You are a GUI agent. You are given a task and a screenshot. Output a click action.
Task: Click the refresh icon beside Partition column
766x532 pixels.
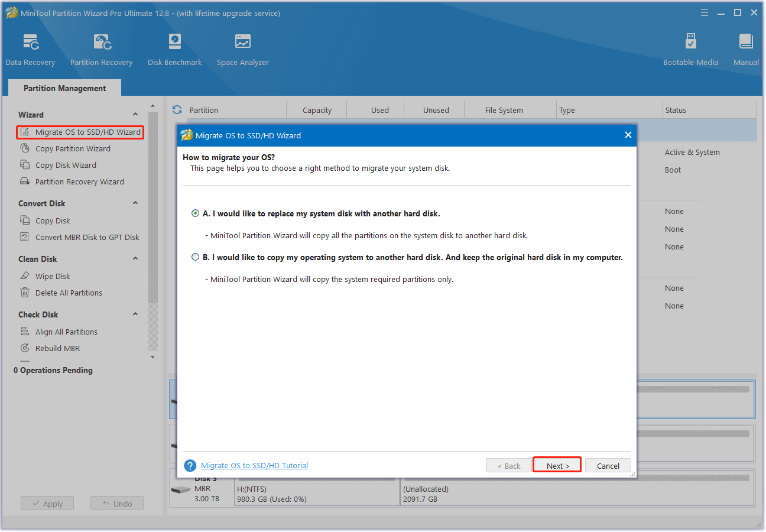[x=177, y=110]
